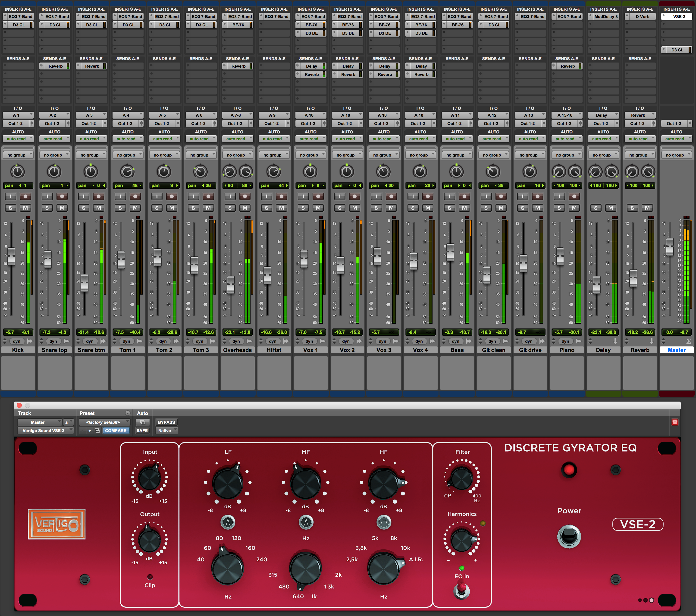
Task: Click the Master track name label
Action: [x=677, y=350]
